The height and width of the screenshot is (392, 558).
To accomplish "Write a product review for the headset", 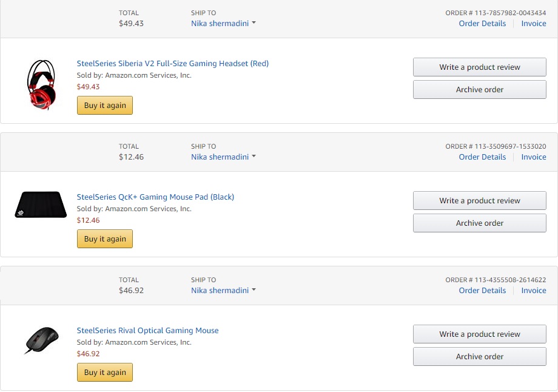I will (479, 67).
